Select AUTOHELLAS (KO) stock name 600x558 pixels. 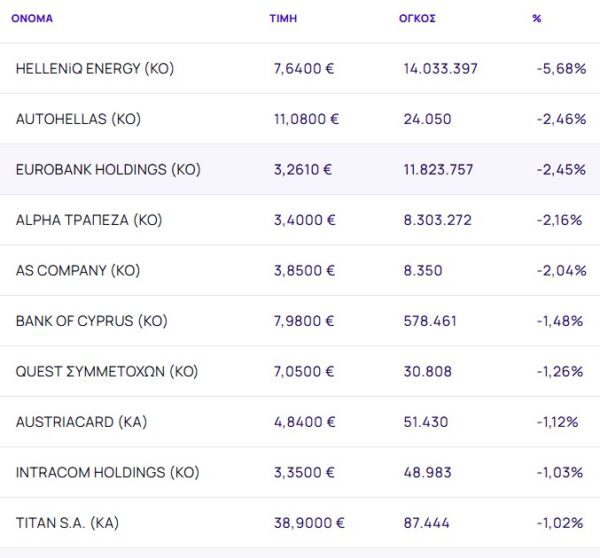(x=78, y=119)
